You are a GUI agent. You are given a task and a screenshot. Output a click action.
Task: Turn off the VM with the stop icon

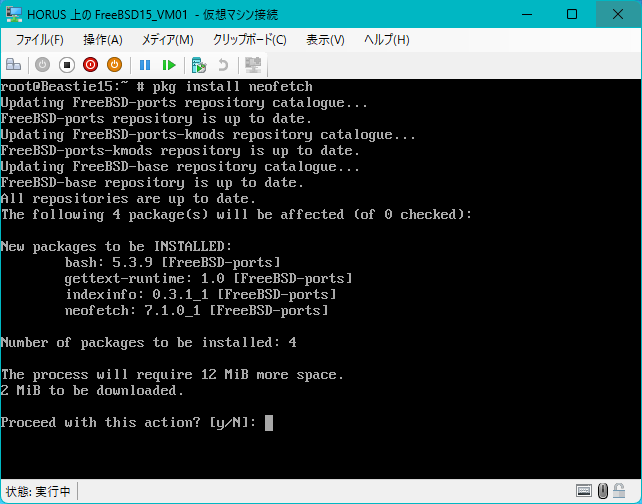66,65
